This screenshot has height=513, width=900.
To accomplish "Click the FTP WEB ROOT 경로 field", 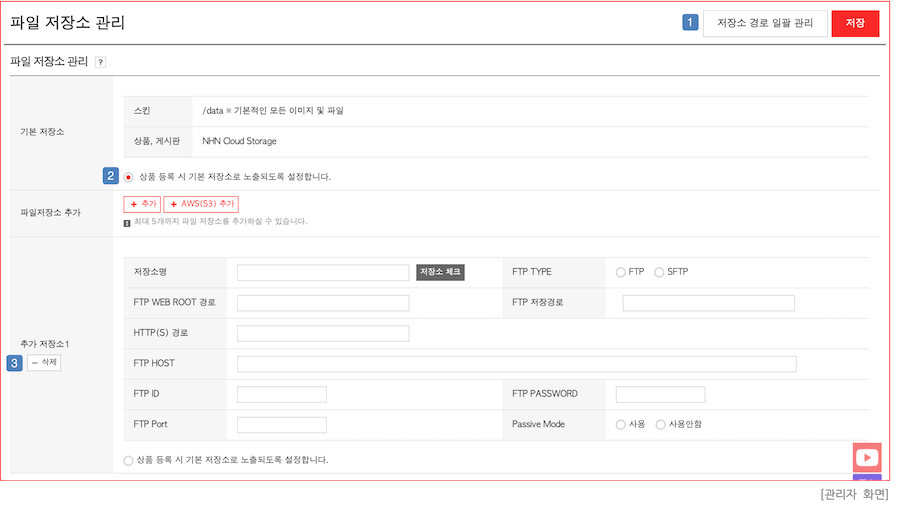I will point(323,303).
